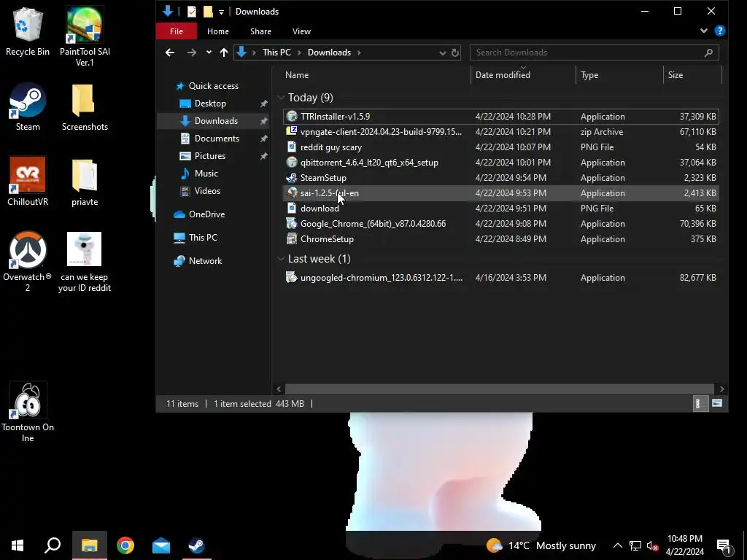Refresh the Downloads folder view
The height and width of the screenshot is (560, 747).
(455, 52)
